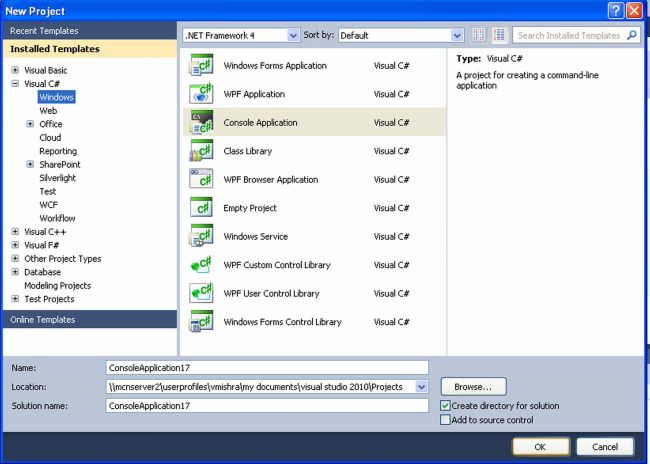
Task: Select the Cloud tree item
Action: click(x=50, y=137)
